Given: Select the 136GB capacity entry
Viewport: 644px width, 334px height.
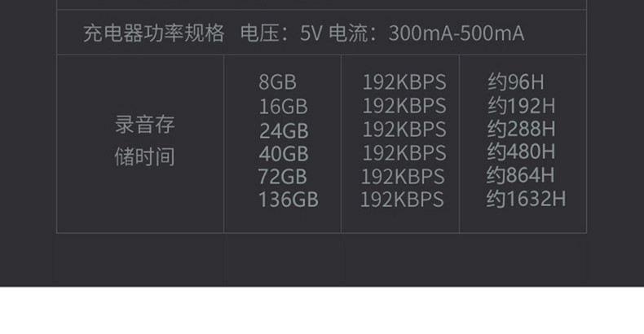Looking at the screenshot, I should click(x=289, y=200).
